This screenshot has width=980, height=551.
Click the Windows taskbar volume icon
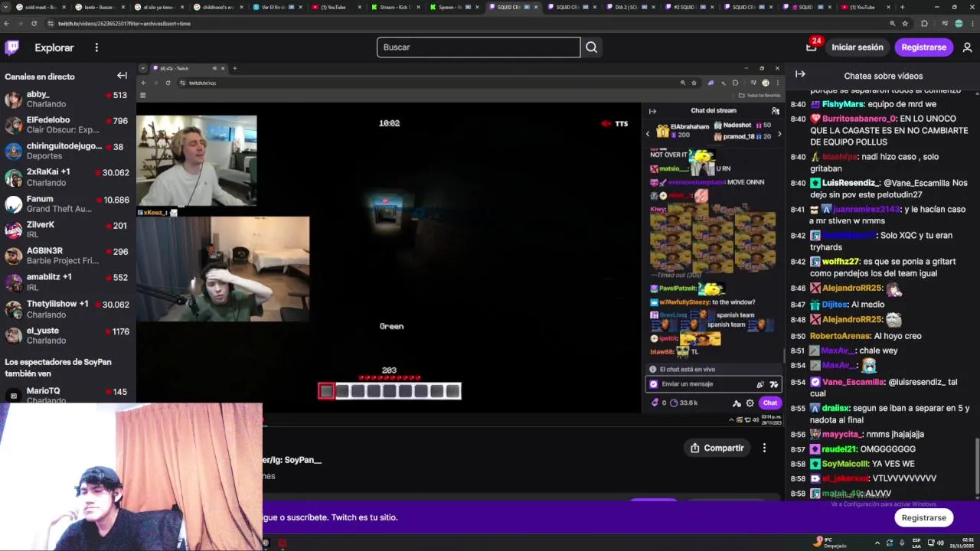tap(940, 543)
